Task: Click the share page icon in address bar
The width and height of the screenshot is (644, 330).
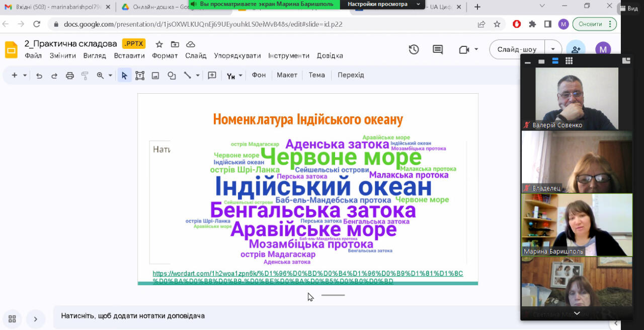Action: [481, 24]
